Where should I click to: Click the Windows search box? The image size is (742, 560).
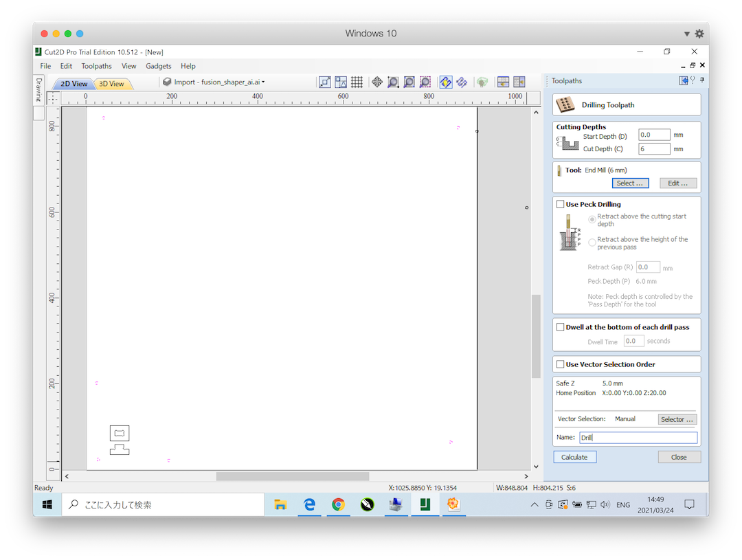pyautogui.click(x=163, y=504)
